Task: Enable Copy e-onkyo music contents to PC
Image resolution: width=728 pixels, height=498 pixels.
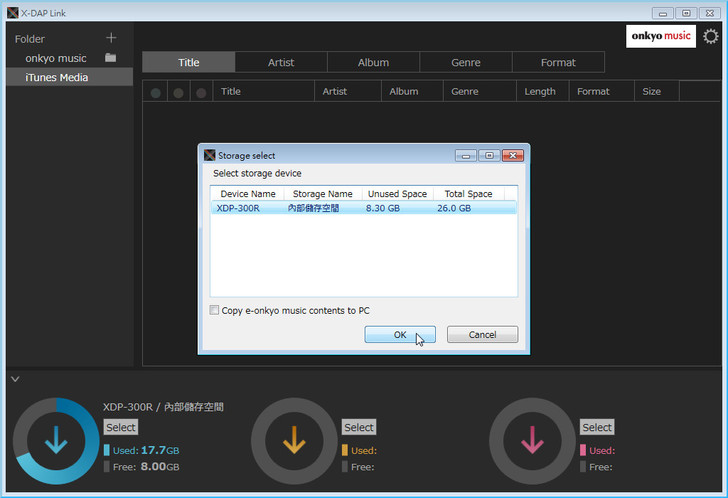Action: coord(214,310)
